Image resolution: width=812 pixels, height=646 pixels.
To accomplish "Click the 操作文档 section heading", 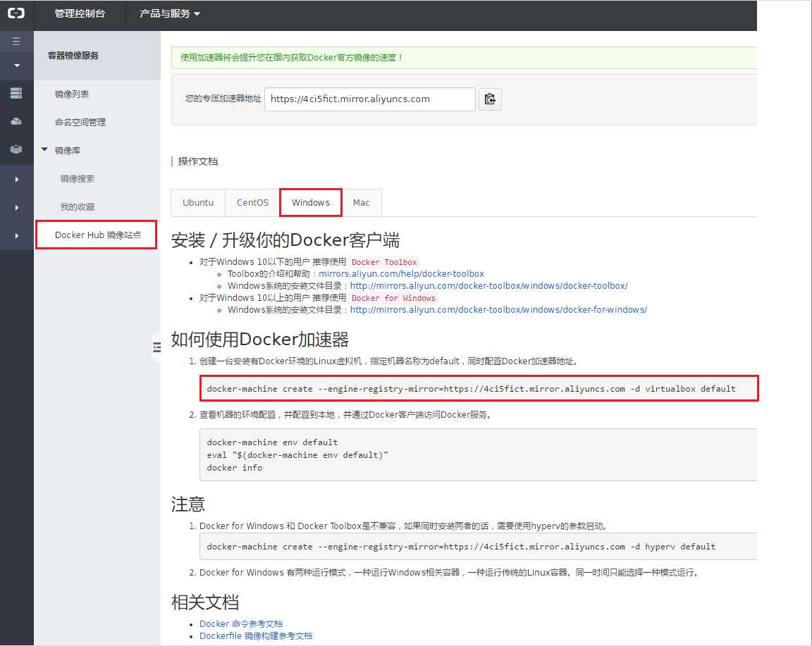I will [x=198, y=161].
